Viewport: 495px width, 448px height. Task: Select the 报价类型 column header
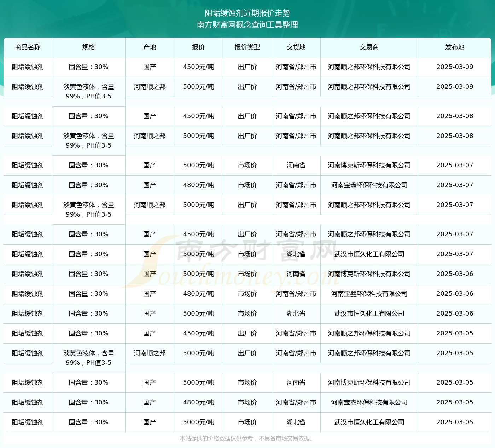pyautogui.click(x=247, y=47)
